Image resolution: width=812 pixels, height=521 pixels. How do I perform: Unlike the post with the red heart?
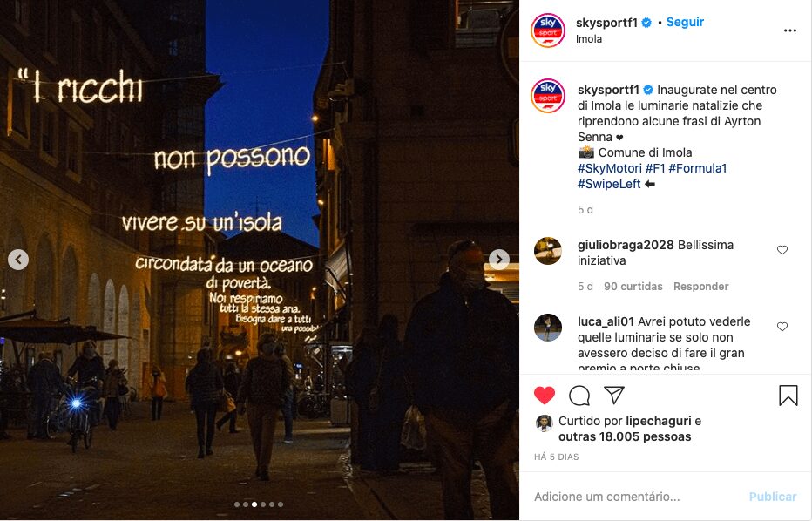[x=545, y=396]
